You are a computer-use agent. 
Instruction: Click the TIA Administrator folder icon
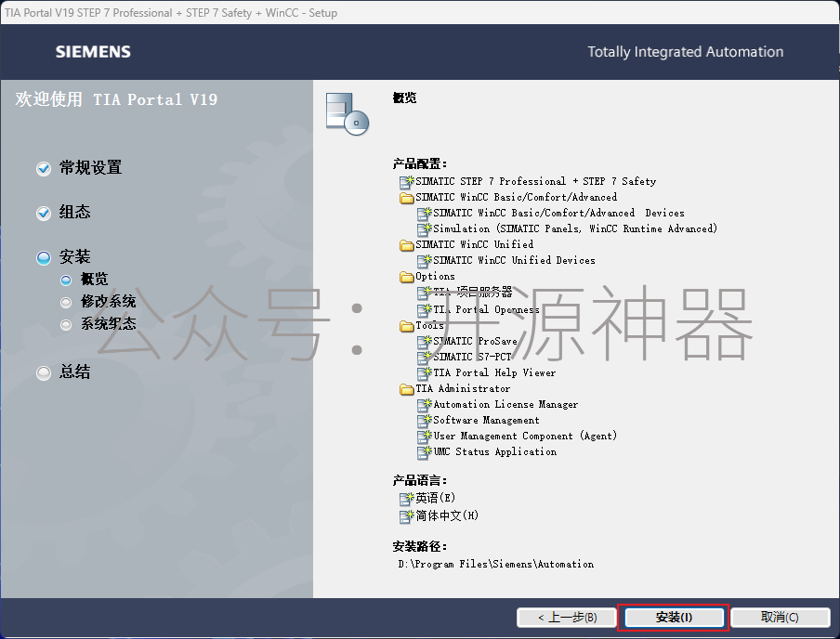click(x=407, y=389)
